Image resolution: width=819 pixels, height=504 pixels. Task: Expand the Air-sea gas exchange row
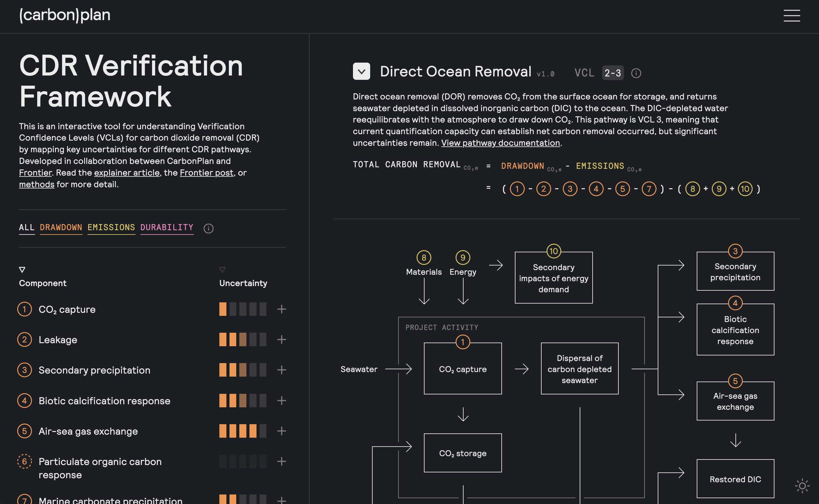(282, 431)
